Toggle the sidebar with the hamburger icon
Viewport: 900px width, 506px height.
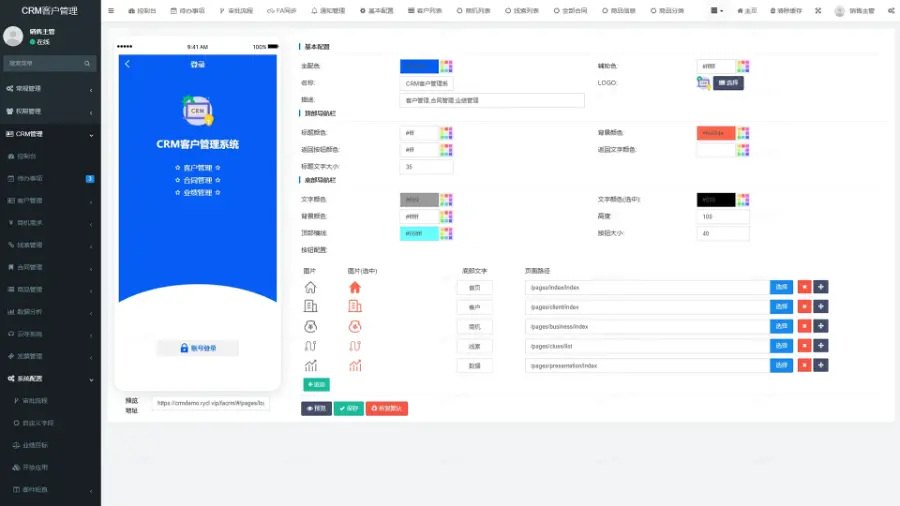pyautogui.click(x=111, y=11)
